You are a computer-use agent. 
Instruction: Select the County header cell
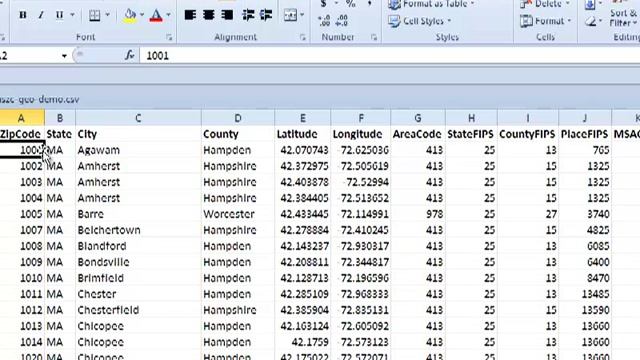coord(238,134)
